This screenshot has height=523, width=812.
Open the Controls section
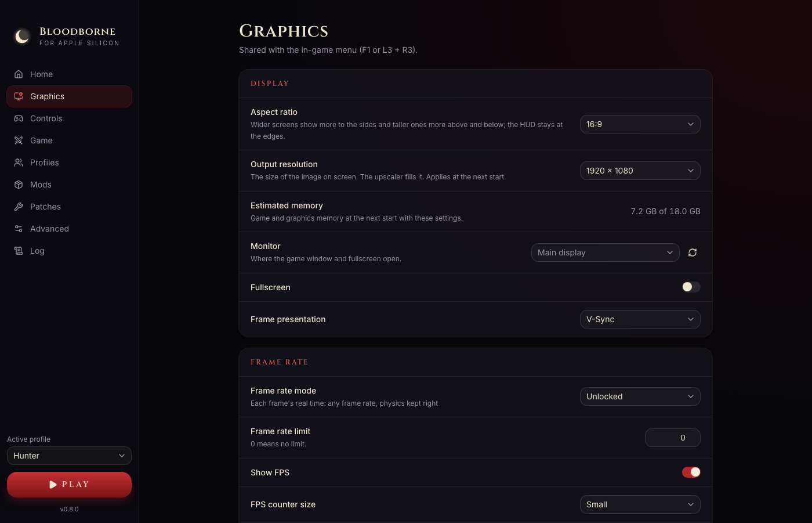click(x=69, y=118)
